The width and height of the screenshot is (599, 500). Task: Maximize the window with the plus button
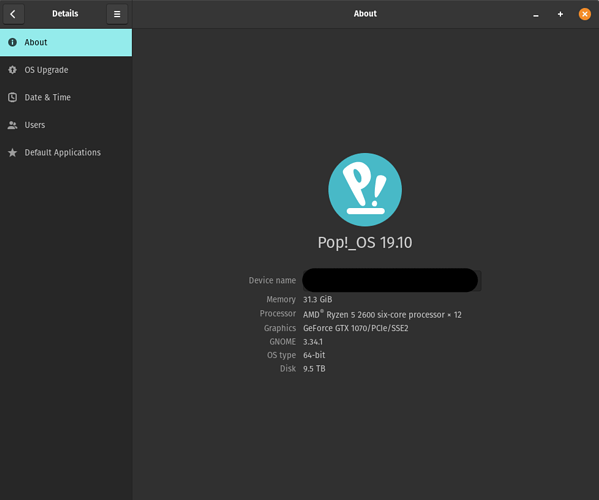[560, 14]
